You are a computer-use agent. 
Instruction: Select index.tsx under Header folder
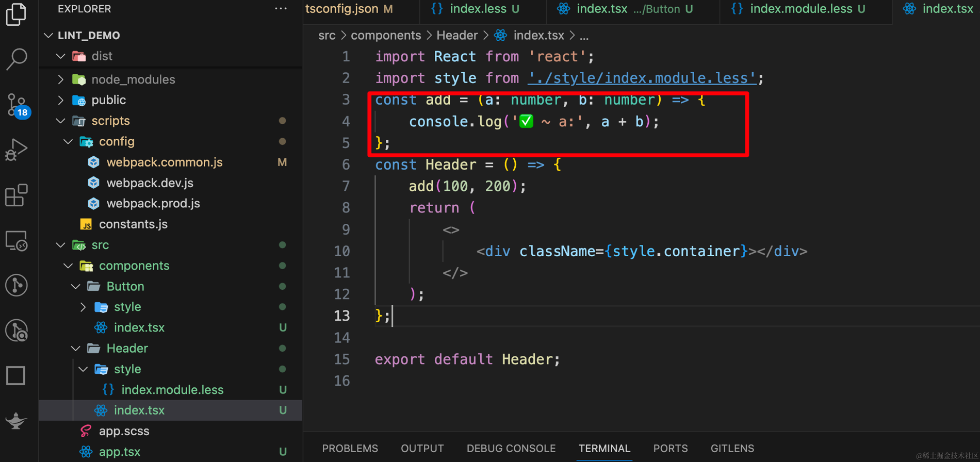tap(171, 410)
